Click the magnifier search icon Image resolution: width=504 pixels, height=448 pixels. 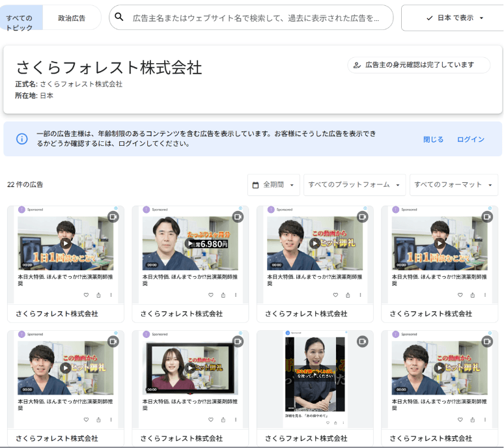(x=119, y=17)
